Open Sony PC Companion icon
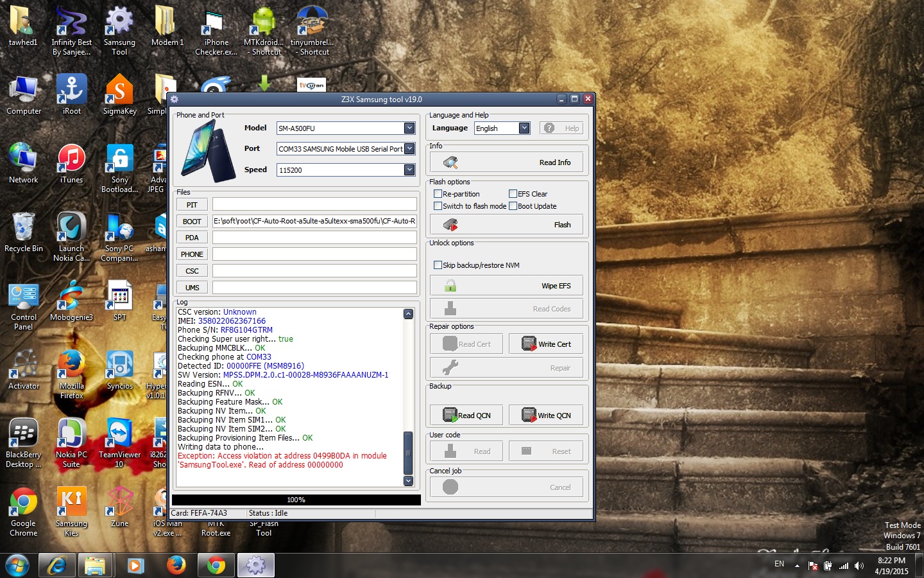 pos(119,236)
